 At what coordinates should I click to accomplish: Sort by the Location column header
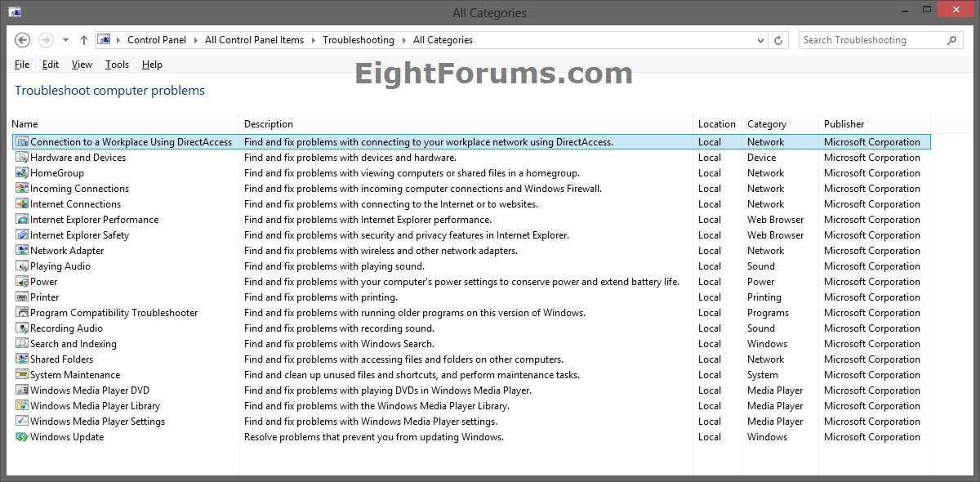click(x=717, y=124)
